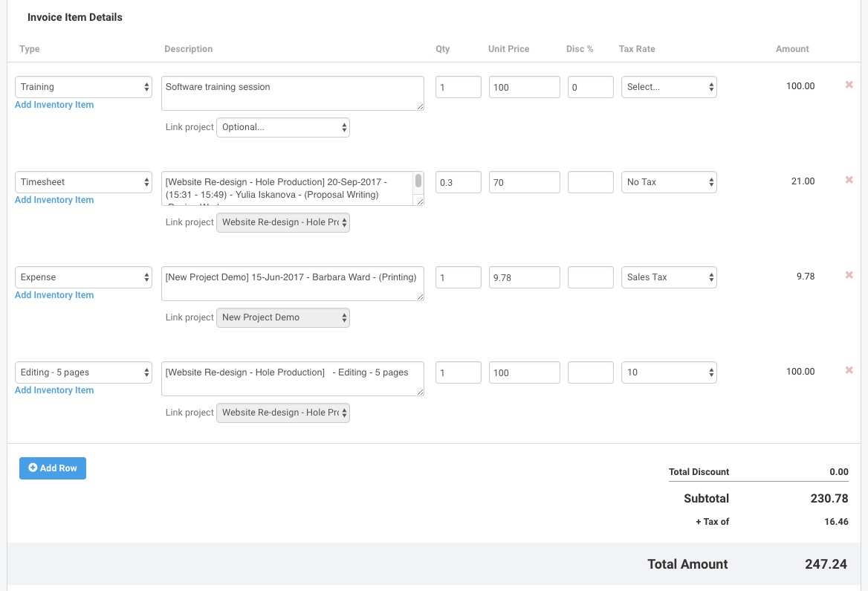Open the Sales Tax rate dropdown

coord(669,277)
